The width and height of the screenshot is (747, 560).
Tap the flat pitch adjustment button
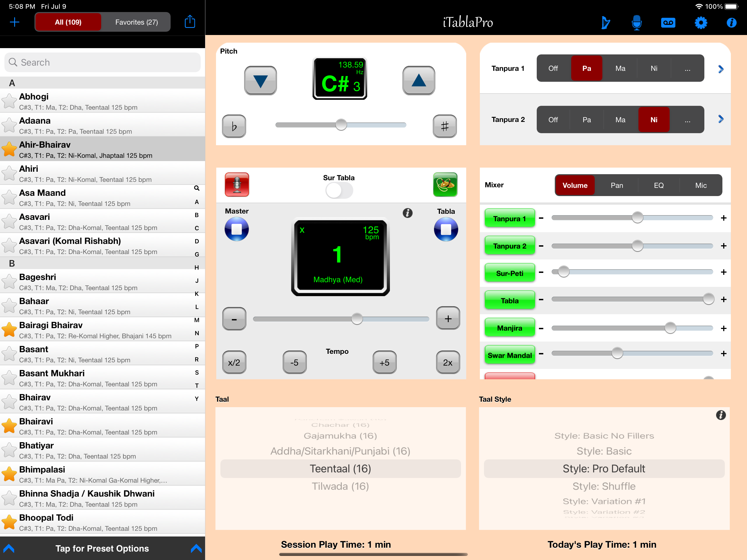point(234,126)
